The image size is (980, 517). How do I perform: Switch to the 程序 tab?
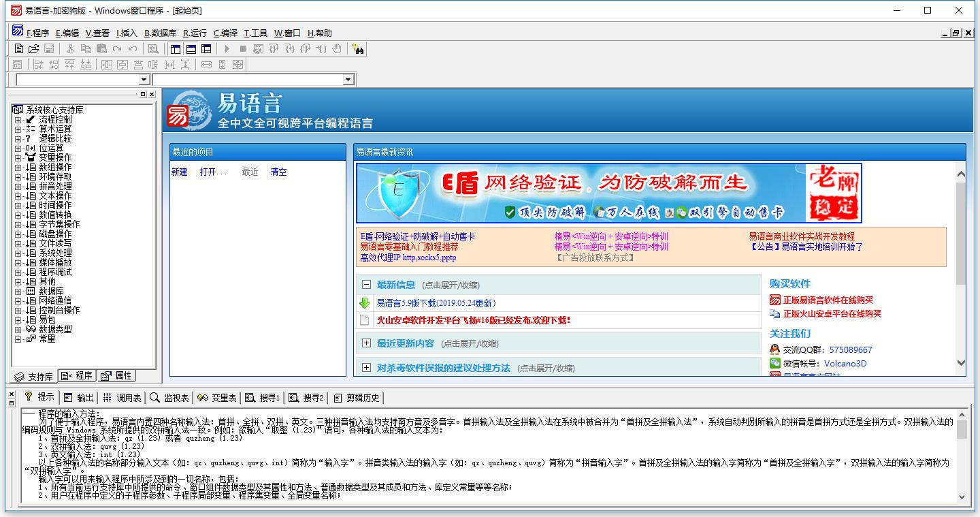77,376
